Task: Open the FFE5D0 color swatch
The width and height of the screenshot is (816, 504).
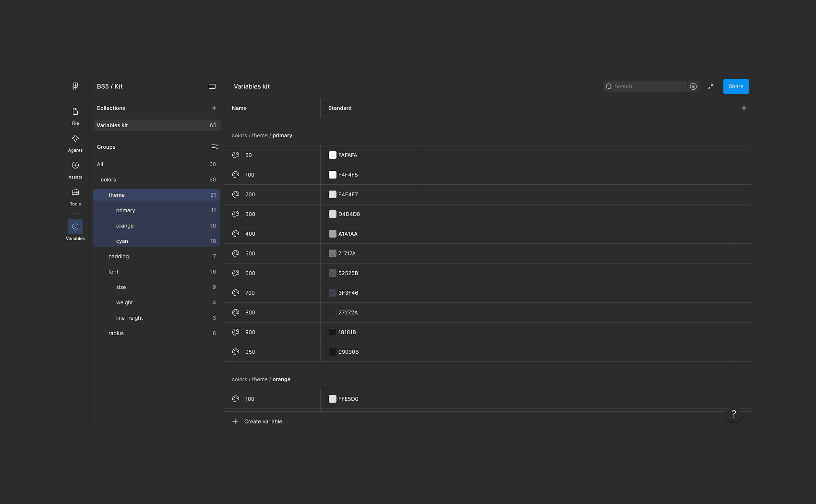Action: coord(332,399)
